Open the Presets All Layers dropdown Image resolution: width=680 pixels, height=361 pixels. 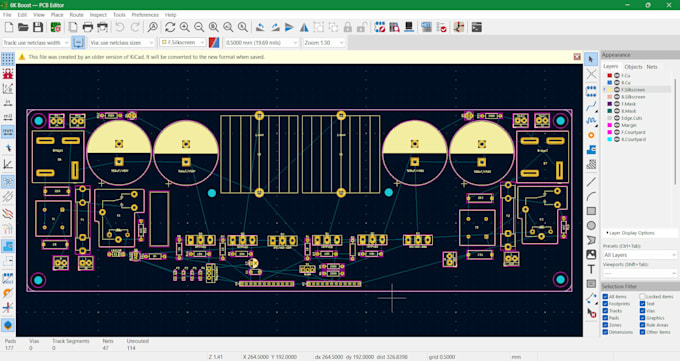[640, 255]
